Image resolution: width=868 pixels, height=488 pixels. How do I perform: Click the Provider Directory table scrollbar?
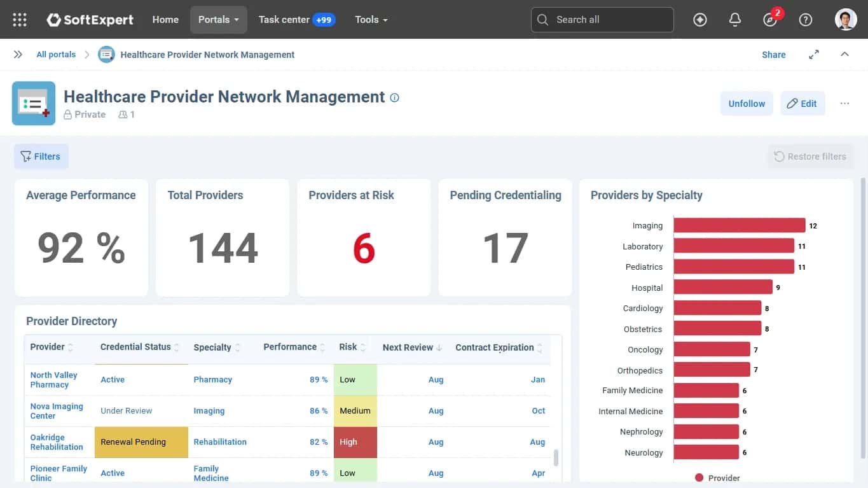556,457
